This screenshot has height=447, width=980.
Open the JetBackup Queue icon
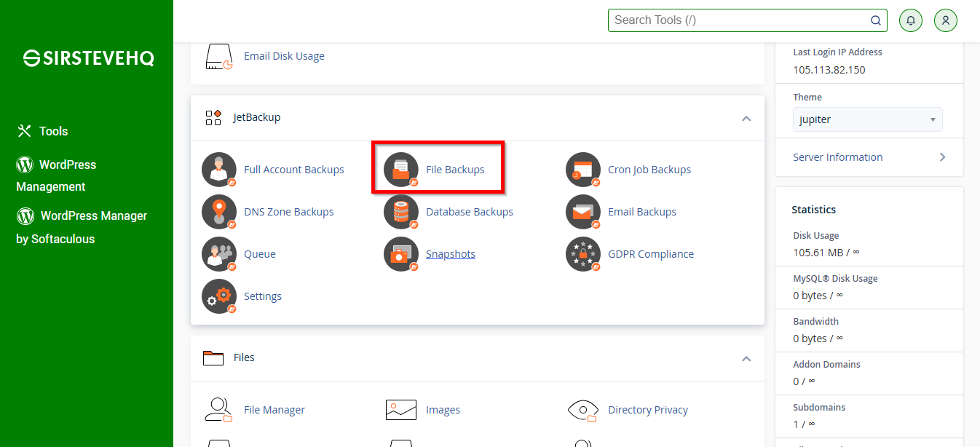(x=219, y=254)
